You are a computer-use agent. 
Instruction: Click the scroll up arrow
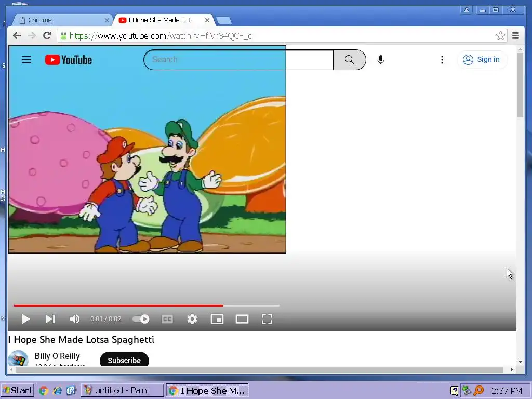click(x=520, y=49)
